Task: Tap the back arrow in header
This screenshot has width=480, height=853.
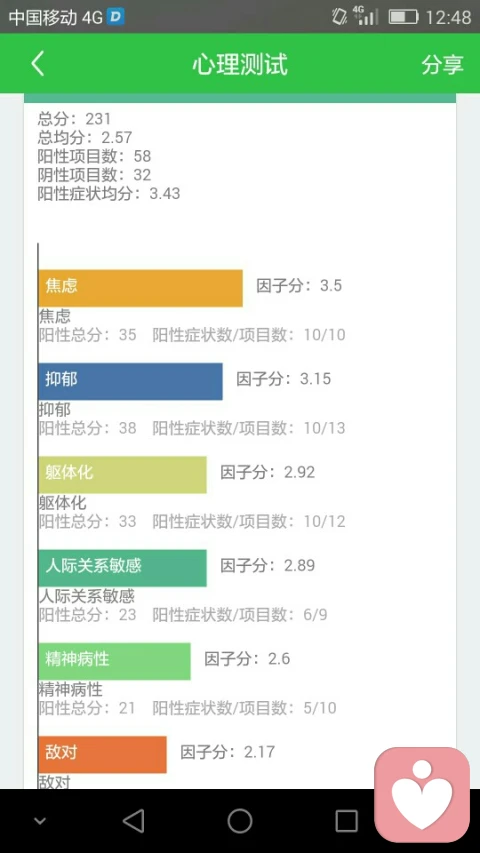Action: click(x=38, y=63)
